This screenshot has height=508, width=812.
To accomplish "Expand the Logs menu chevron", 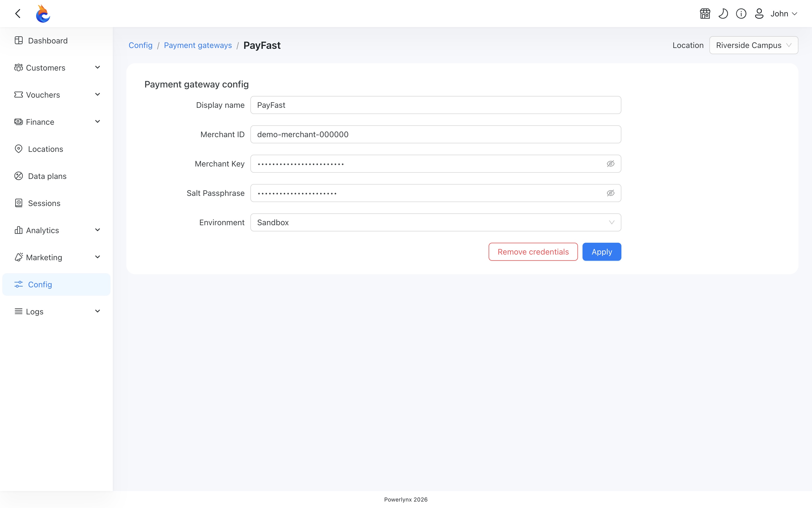I will 98,312.
